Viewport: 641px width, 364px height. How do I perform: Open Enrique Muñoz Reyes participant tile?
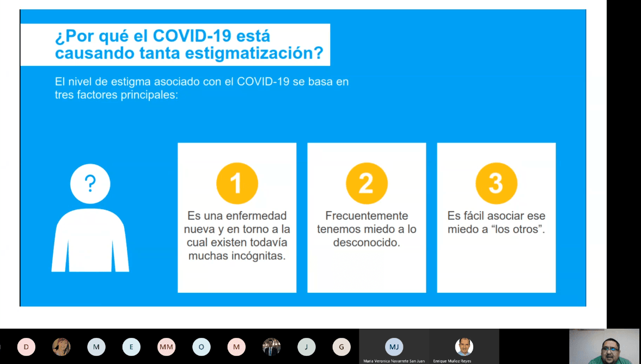(464, 347)
